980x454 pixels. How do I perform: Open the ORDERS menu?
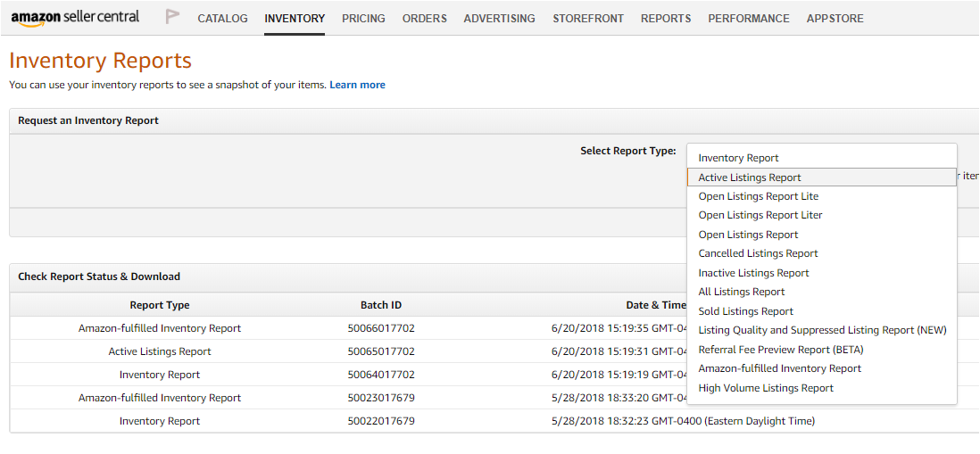point(424,19)
